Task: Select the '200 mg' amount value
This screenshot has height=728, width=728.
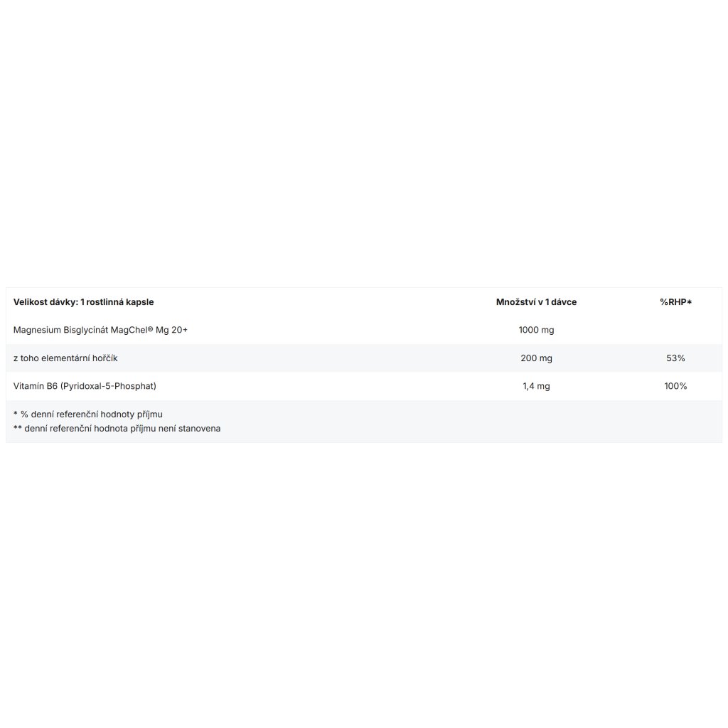Action: (x=536, y=358)
